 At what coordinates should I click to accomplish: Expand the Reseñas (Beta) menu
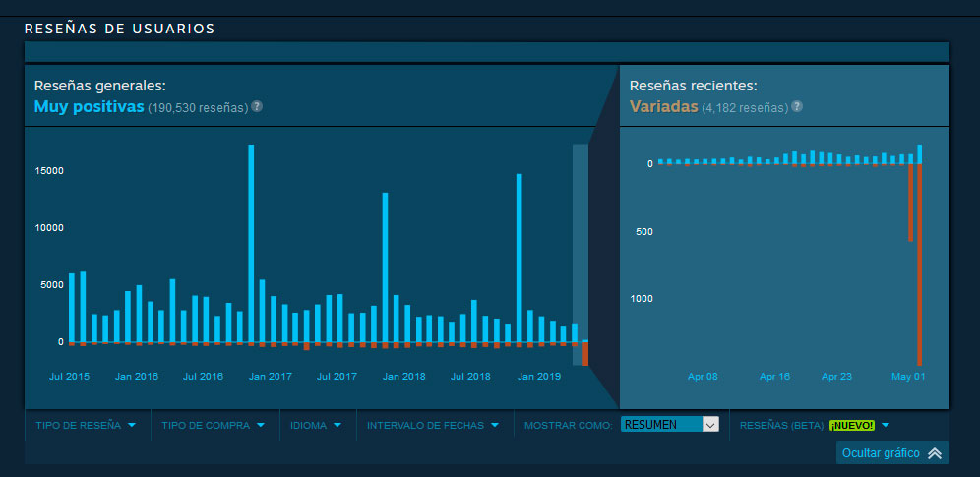pos(815,426)
